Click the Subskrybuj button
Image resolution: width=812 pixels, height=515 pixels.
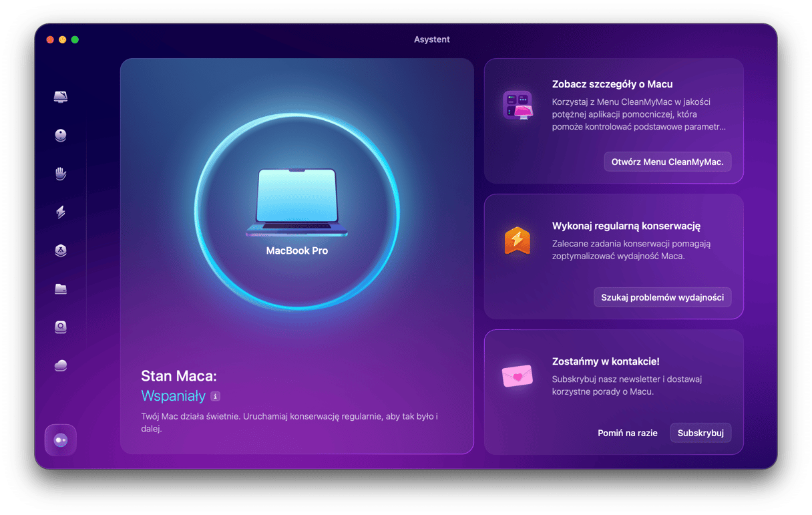700,433
